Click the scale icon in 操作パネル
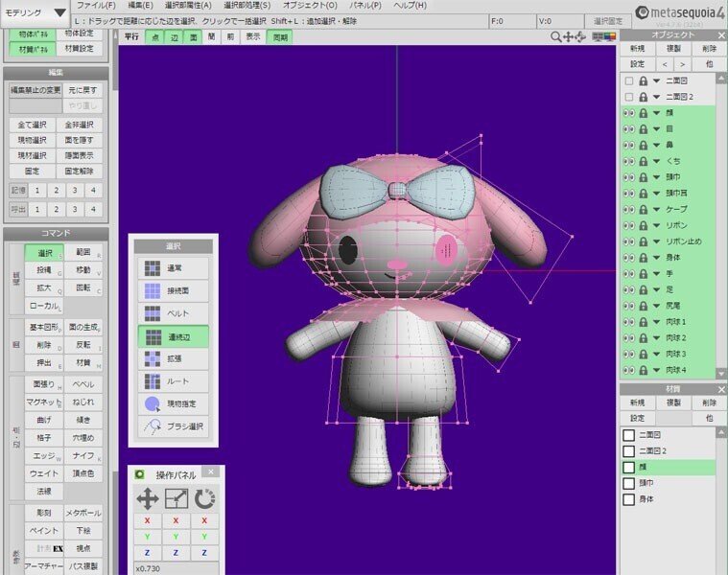This screenshot has height=575, width=728. click(x=176, y=499)
